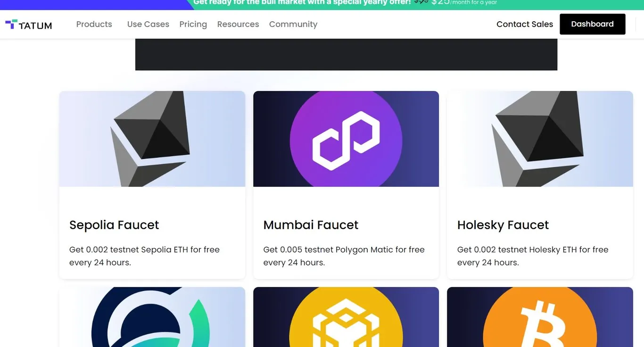
Task: Click the Contact Sales link
Action: click(525, 24)
